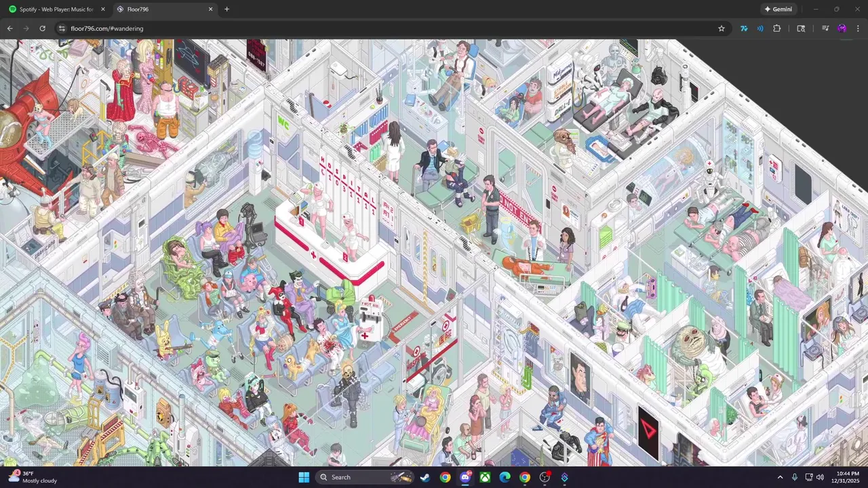Open the Gemini button
Image resolution: width=868 pixels, height=488 pixels.
point(778,9)
